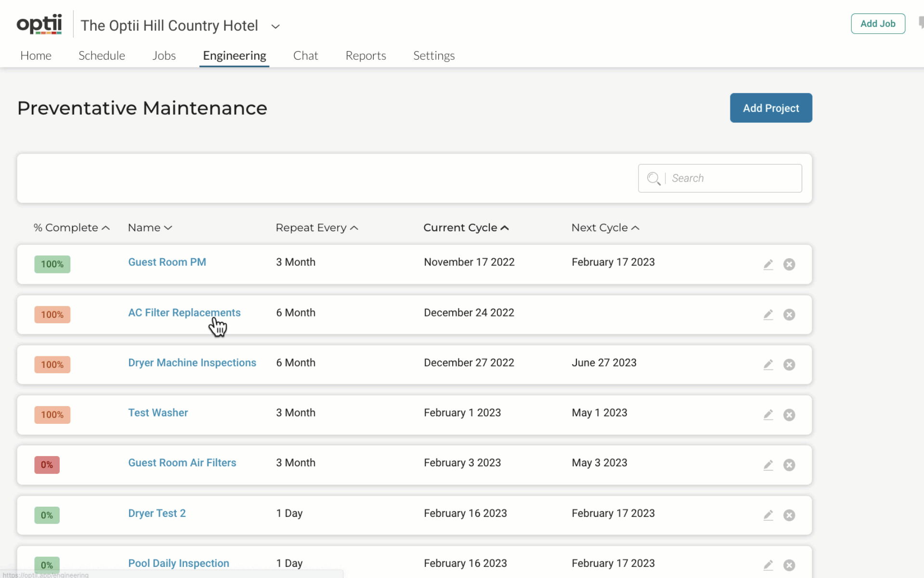Click the optii logo

click(x=39, y=24)
